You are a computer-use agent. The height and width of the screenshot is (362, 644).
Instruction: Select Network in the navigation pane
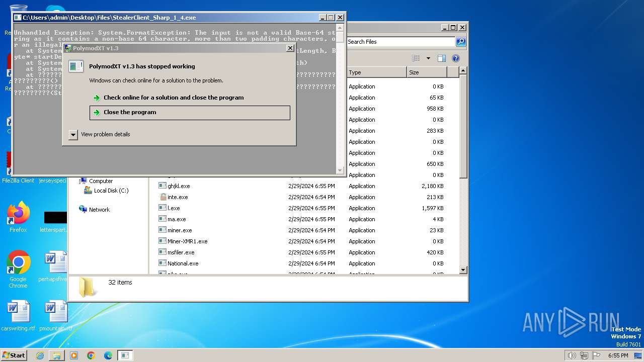click(x=99, y=210)
